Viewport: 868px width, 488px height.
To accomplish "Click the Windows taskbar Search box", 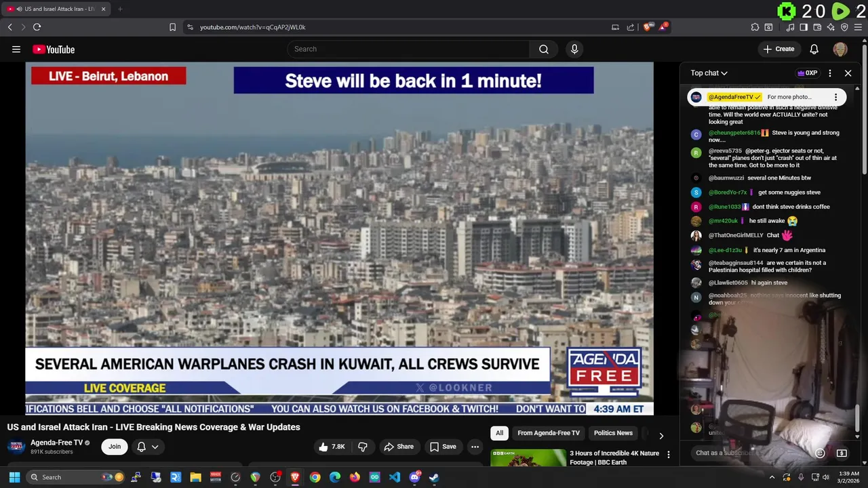I will coord(77,477).
